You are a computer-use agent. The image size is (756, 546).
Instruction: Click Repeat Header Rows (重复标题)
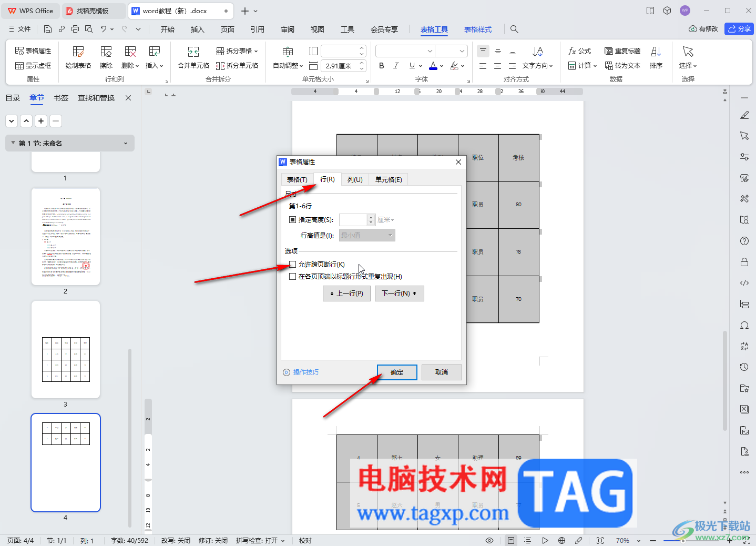point(622,51)
